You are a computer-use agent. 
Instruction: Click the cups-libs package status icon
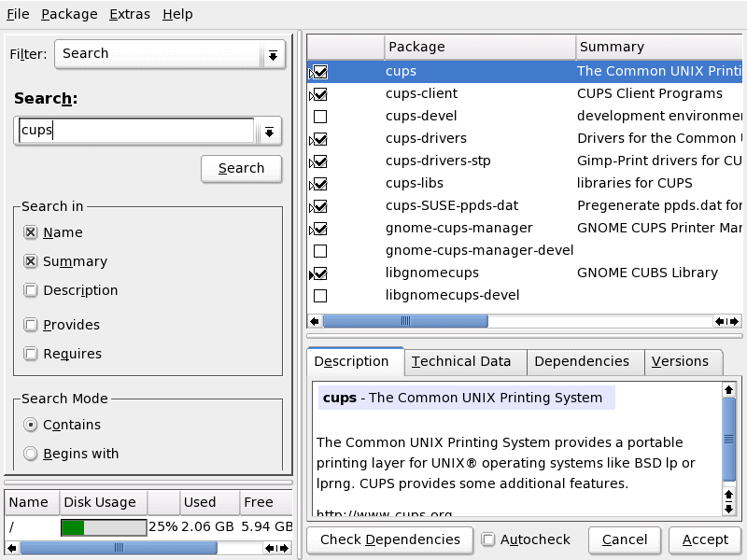click(319, 184)
